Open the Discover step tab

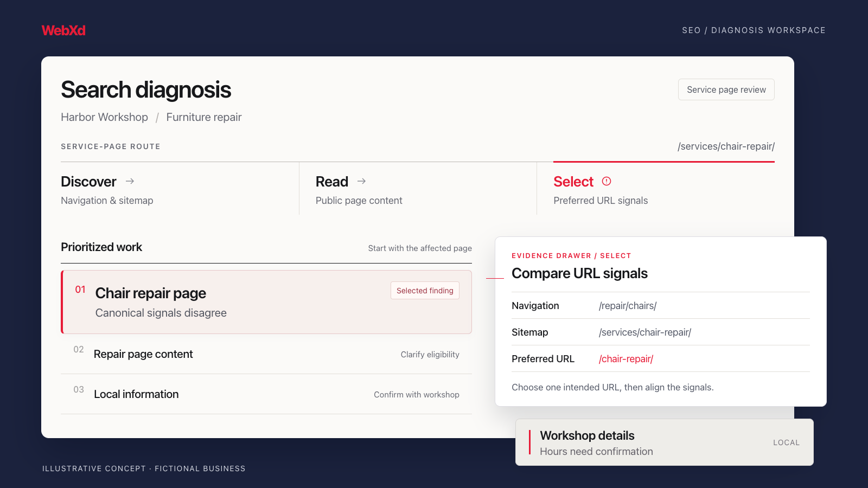pos(180,189)
